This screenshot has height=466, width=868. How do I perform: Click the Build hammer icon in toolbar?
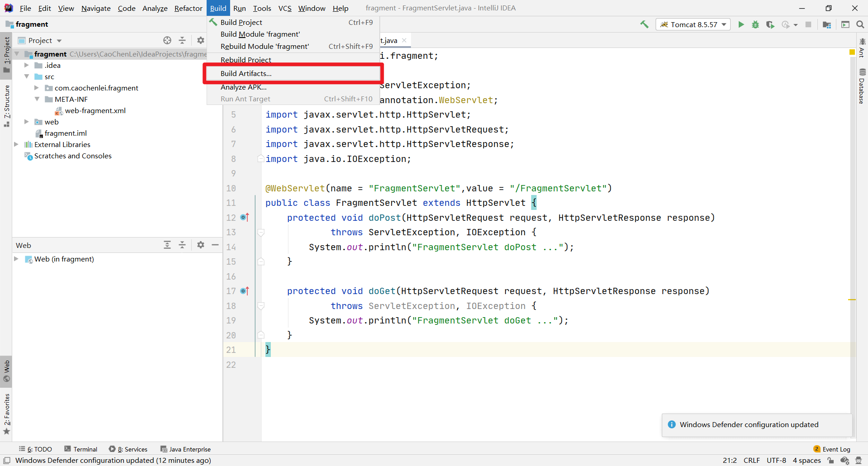coord(644,24)
